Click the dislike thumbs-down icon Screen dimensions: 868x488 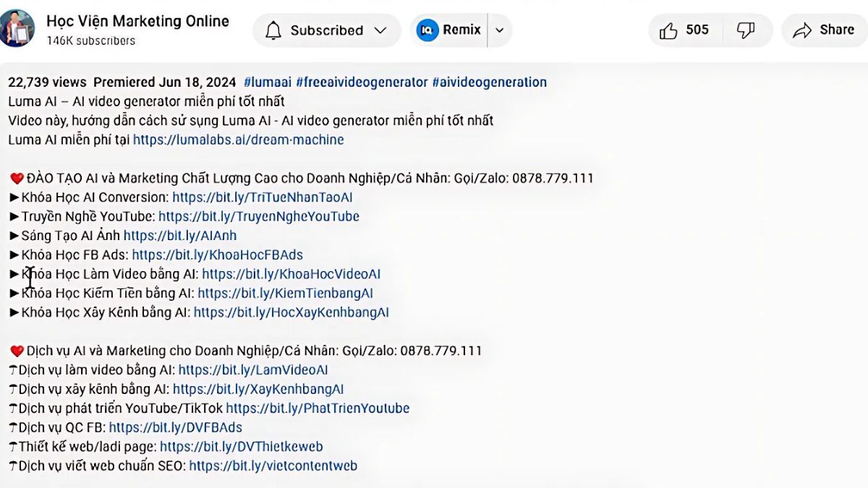tap(746, 30)
